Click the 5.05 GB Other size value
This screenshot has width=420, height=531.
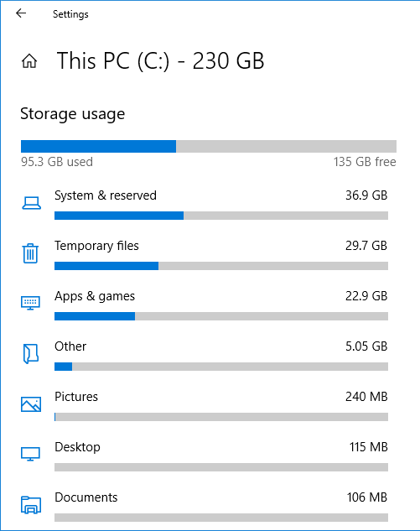tap(366, 346)
